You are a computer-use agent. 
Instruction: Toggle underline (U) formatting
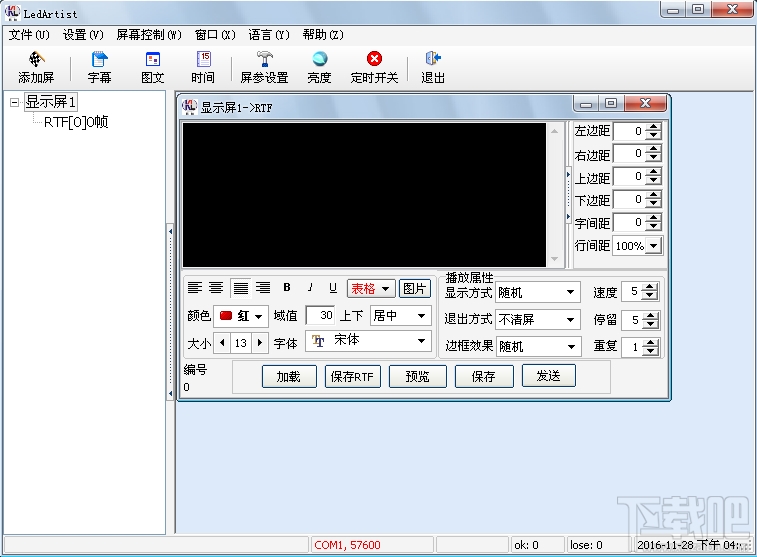tap(333, 288)
